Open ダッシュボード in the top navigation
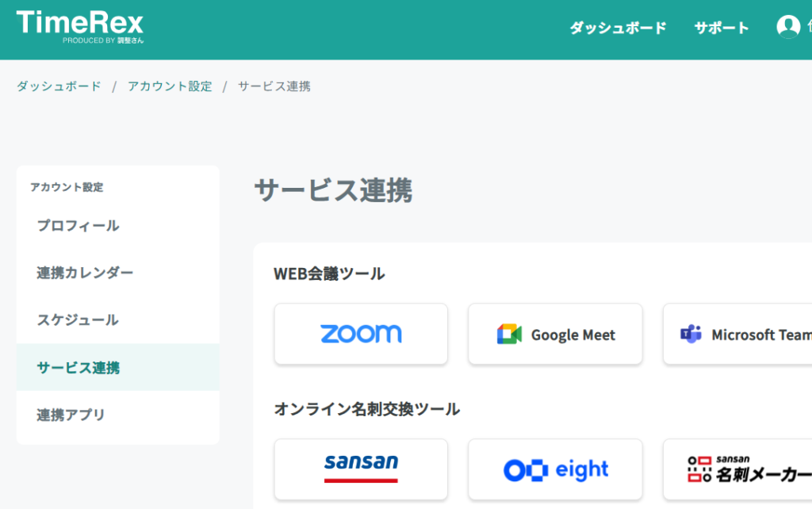The width and height of the screenshot is (812, 509). [x=618, y=28]
